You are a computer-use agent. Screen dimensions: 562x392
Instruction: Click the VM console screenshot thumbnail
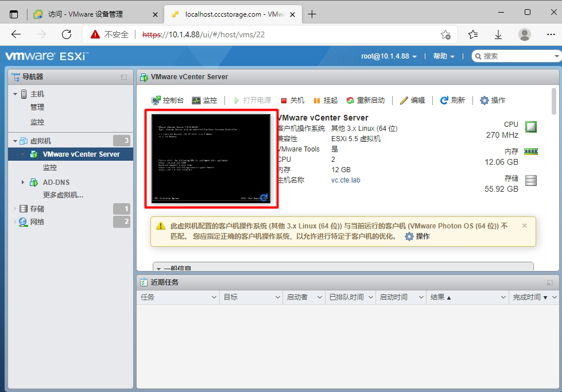point(211,158)
